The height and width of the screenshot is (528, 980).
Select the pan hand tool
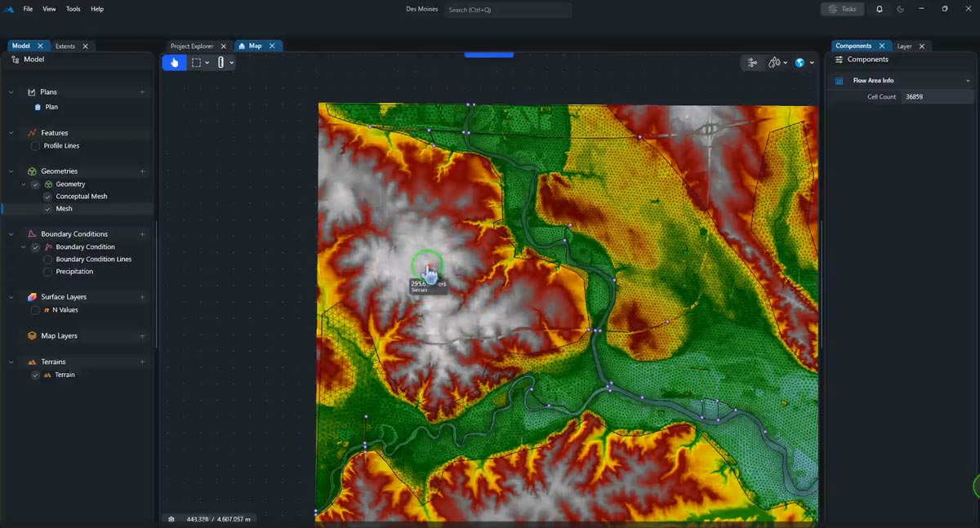(174, 63)
